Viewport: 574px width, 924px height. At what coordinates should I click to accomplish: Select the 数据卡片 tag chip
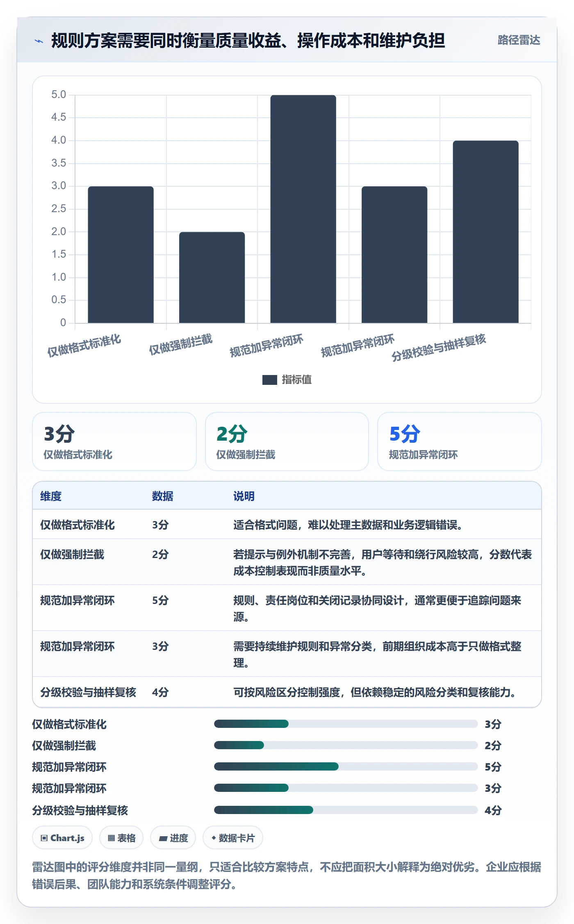click(233, 838)
